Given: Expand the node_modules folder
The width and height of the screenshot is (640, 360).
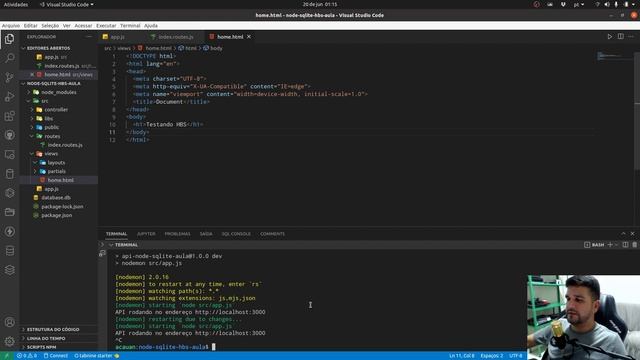Looking at the screenshot, I should coord(59,92).
